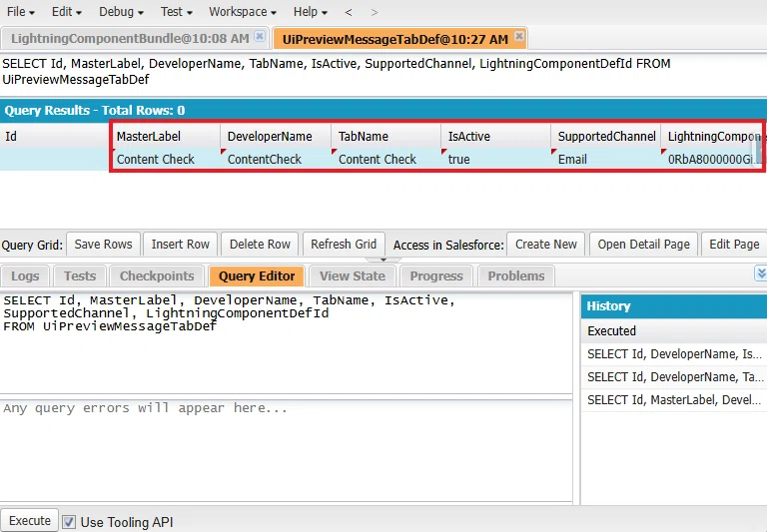The image size is (767, 532).
Task: Select the DeveloperName cell 'ContentCheck'
Action: (x=276, y=160)
